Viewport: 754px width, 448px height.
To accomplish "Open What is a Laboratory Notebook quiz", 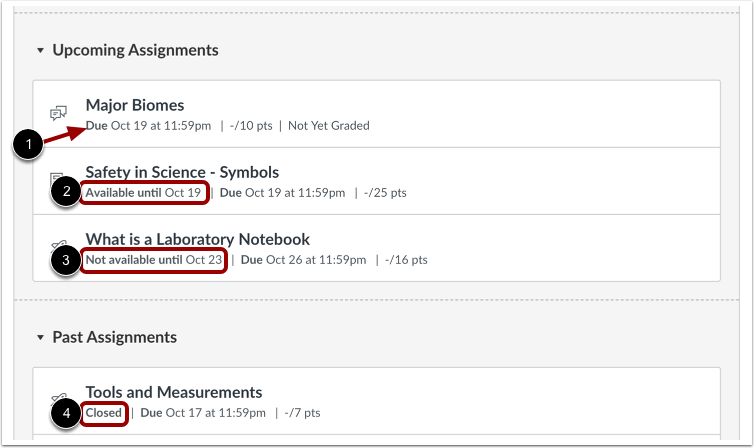I will [197, 239].
